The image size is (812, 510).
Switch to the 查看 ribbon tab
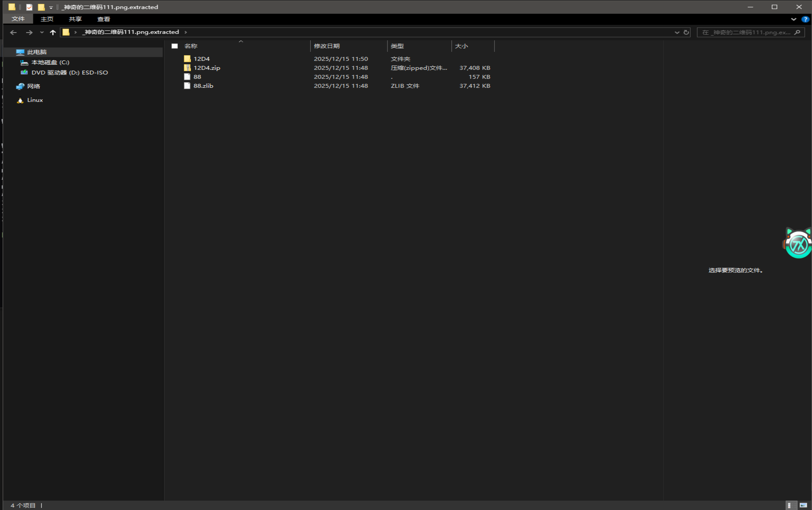click(104, 19)
